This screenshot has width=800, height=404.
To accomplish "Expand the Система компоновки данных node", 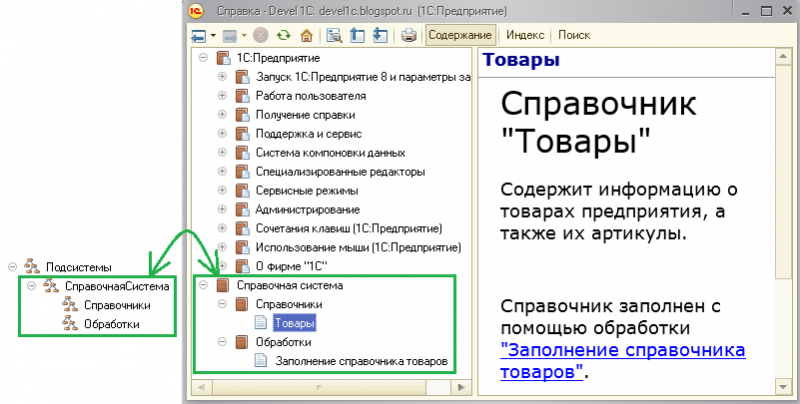I will [x=222, y=152].
